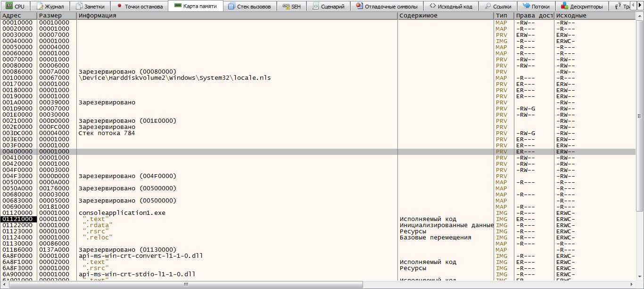Click the red dot icon of Точки останова
The width and height of the screenshot is (644, 289).
(119, 7)
